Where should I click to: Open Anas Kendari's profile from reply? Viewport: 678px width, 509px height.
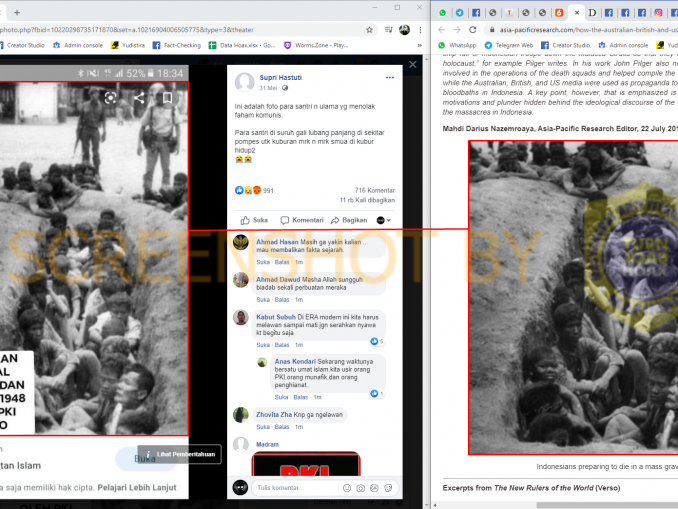coord(295,361)
